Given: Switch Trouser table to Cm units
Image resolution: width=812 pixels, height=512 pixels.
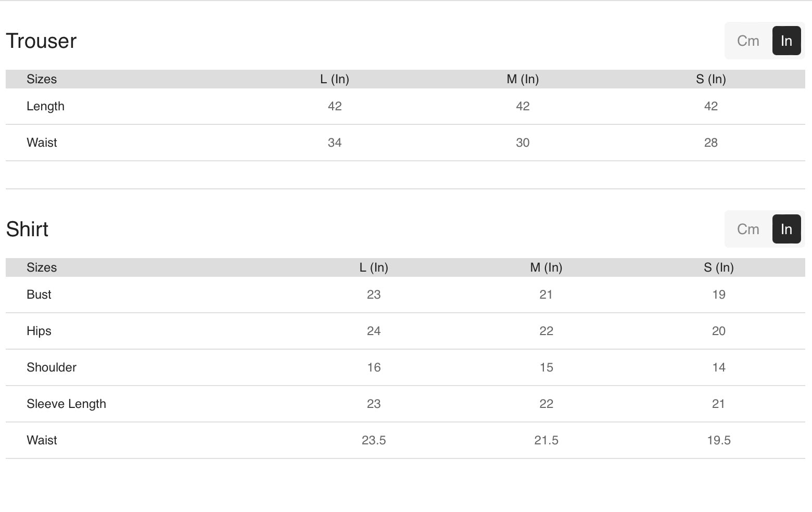Looking at the screenshot, I should click(x=748, y=41).
